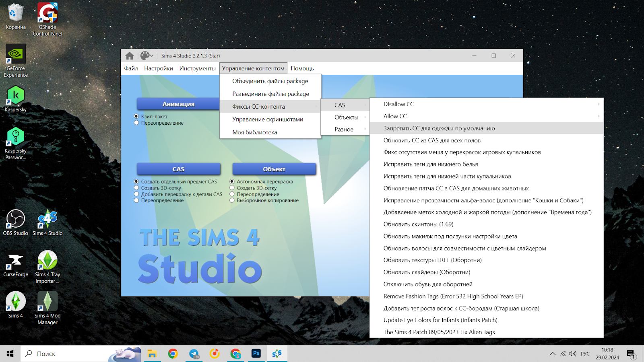Open Photoshop from taskbar
Viewport: 644px width, 362px height.
coord(256,354)
